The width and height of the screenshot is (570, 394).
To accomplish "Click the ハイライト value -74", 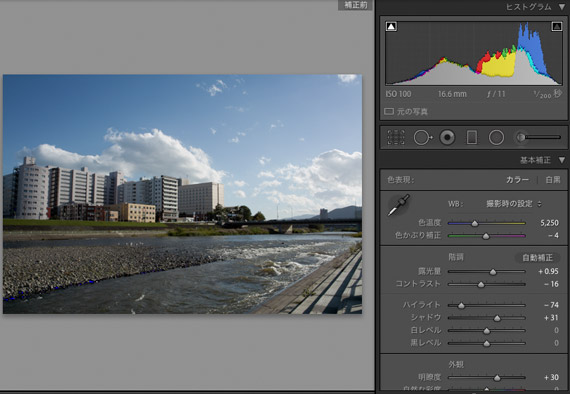I will [551, 305].
